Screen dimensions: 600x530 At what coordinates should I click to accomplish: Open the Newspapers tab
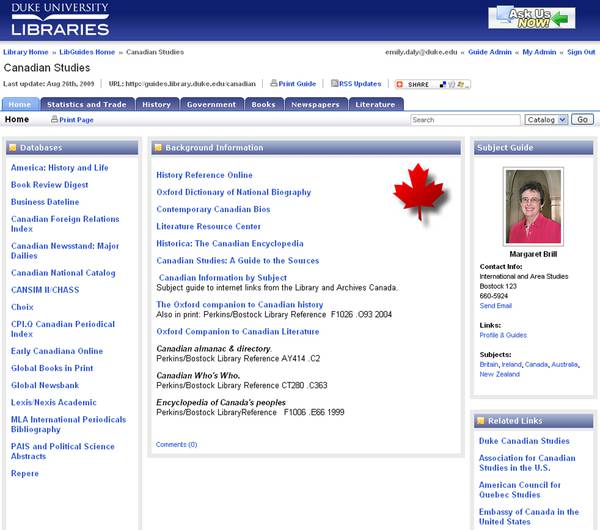point(314,104)
